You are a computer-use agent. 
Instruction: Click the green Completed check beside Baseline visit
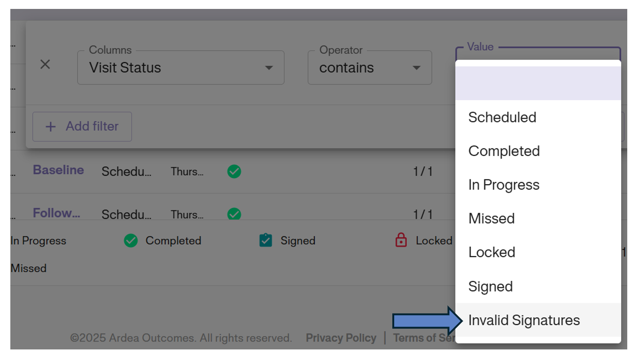point(234,171)
